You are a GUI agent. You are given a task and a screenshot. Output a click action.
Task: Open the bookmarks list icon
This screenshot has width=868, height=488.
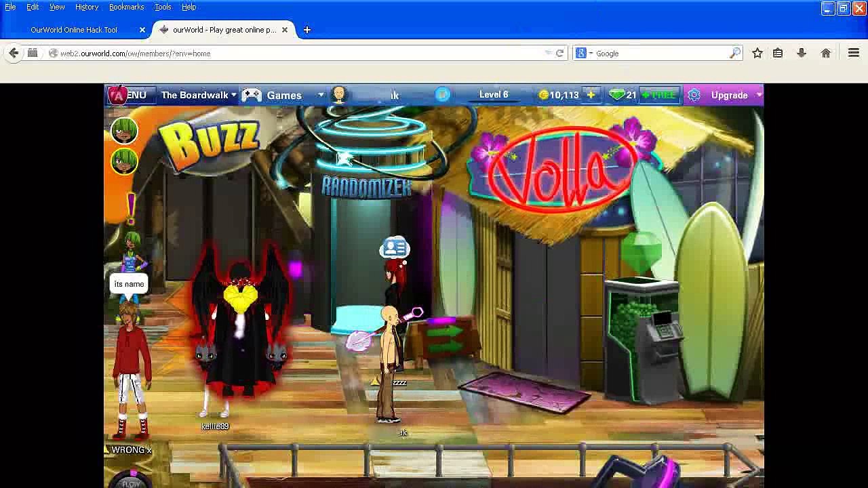click(778, 53)
